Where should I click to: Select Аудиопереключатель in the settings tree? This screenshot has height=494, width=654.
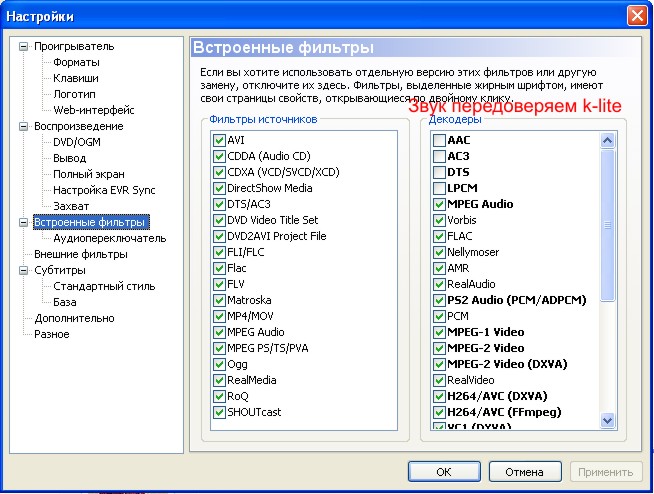109,238
